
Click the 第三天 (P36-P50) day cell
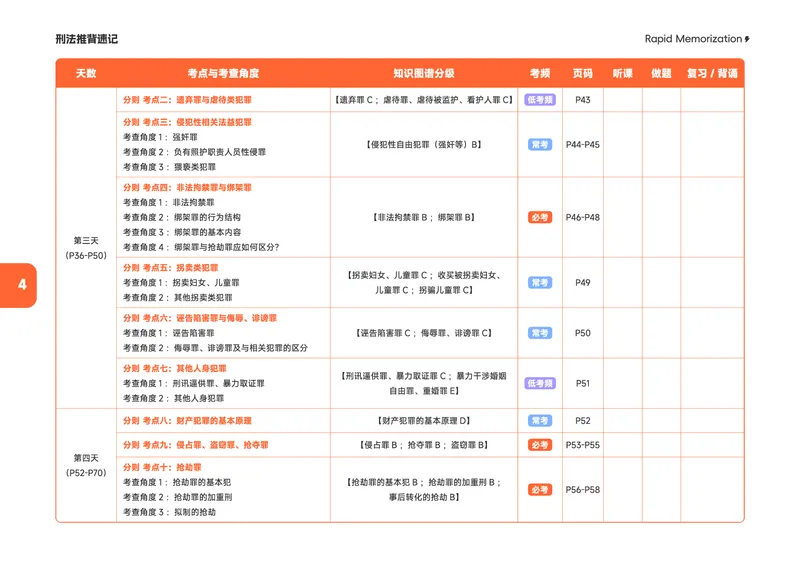tap(86, 248)
